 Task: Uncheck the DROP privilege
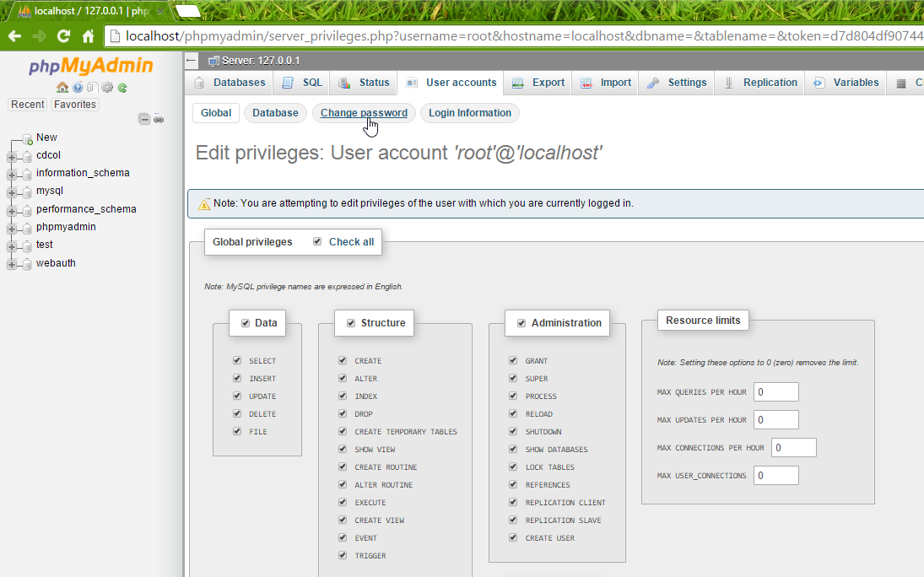point(343,413)
